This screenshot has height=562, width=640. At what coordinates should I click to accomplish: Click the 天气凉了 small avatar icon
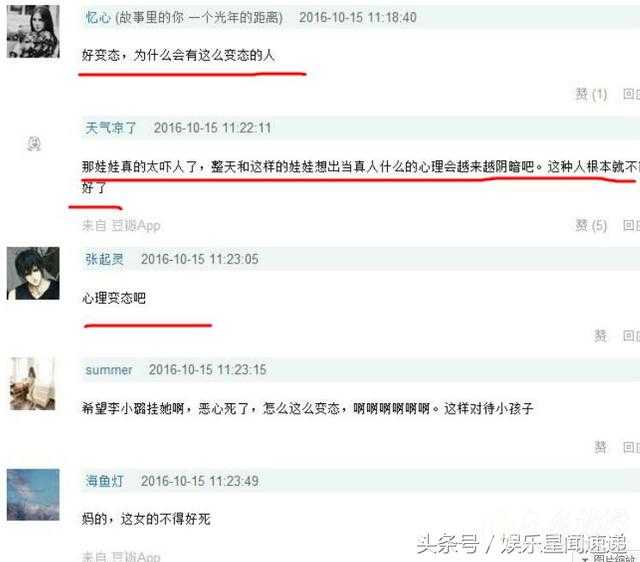point(33,144)
